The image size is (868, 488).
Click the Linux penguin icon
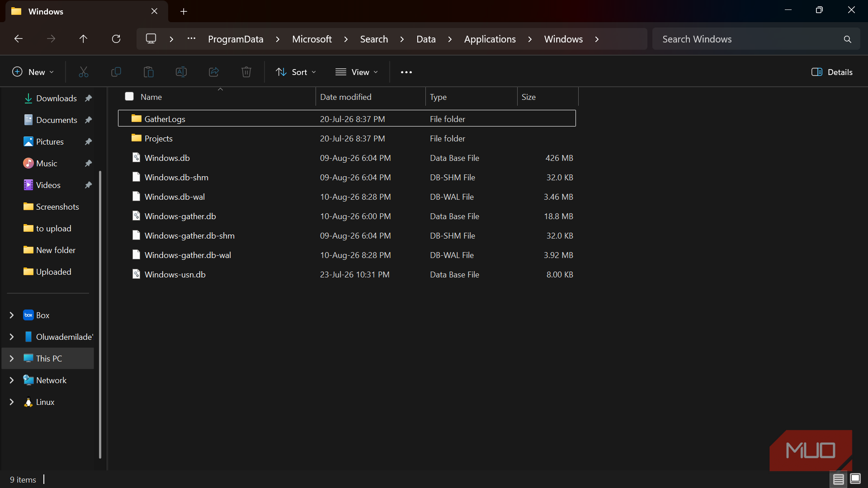(x=28, y=402)
